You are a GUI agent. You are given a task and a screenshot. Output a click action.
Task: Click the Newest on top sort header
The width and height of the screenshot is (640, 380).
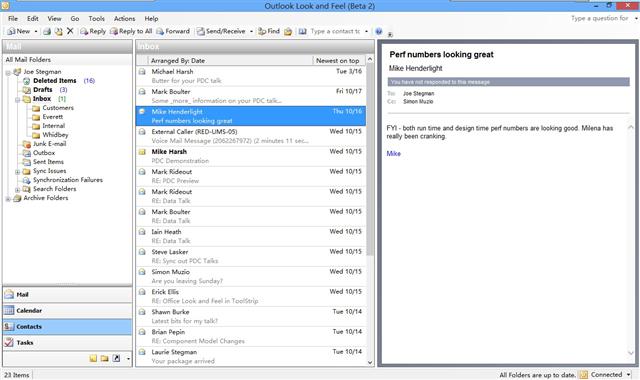[338, 60]
